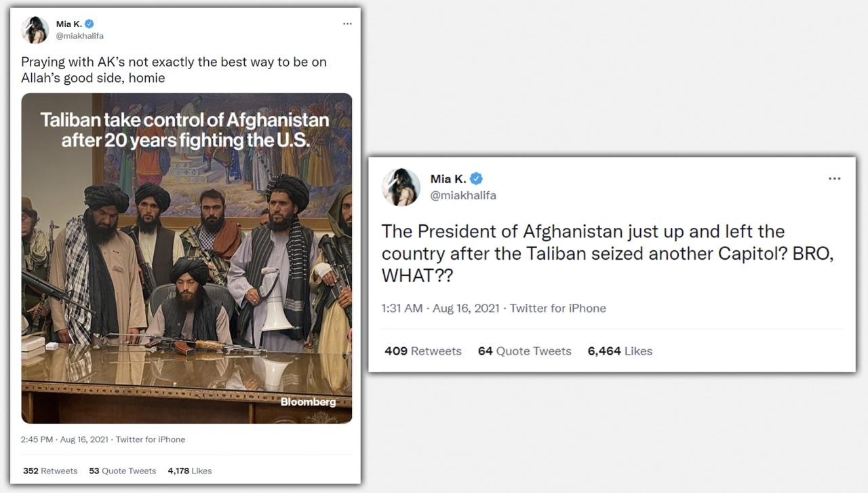Image resolution: width=868 pixels, height=493 pixels.
Task: Open more options on the left tweet
Action: tap(347, 24)
